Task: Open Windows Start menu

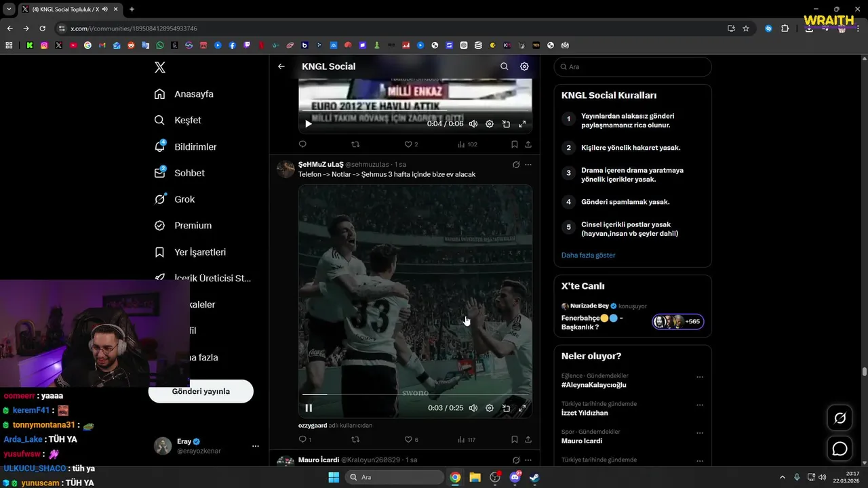Action: click(x=334, y=477)
